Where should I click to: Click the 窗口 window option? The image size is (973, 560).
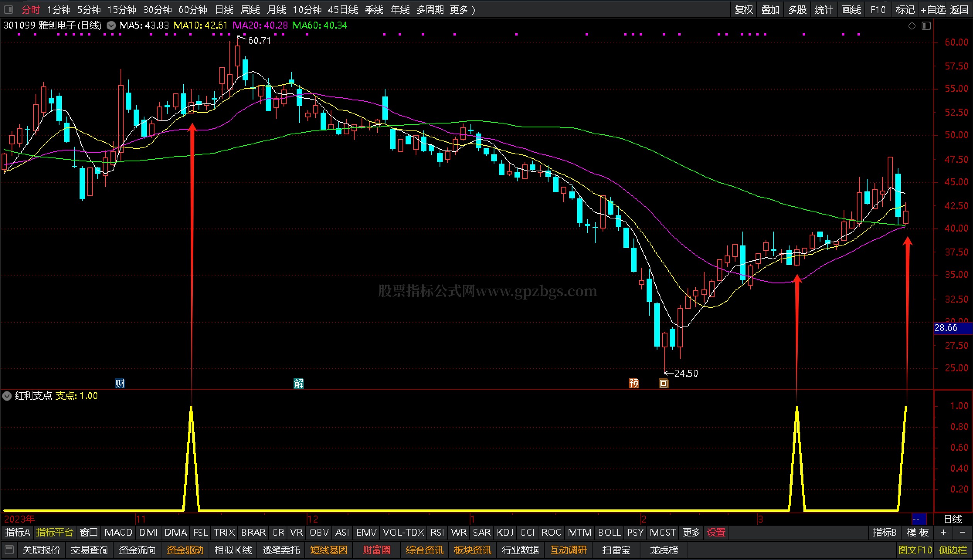tap(89, 533)
